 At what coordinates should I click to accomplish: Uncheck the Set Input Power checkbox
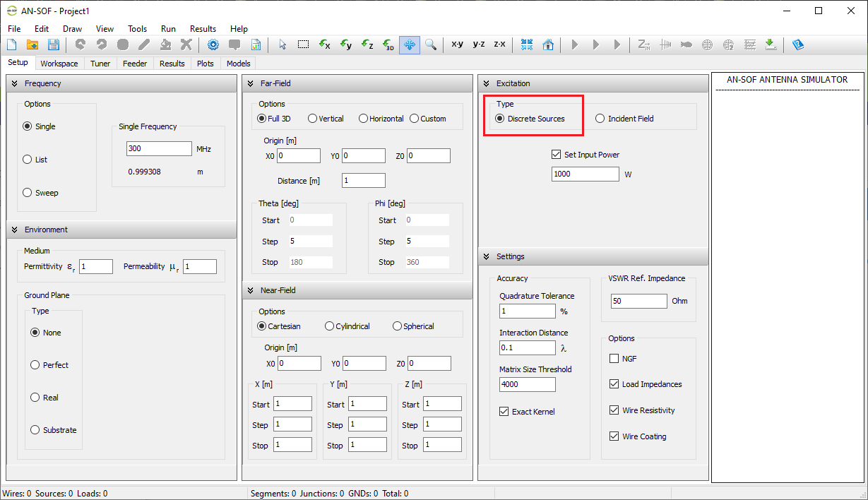coord(556,155)
